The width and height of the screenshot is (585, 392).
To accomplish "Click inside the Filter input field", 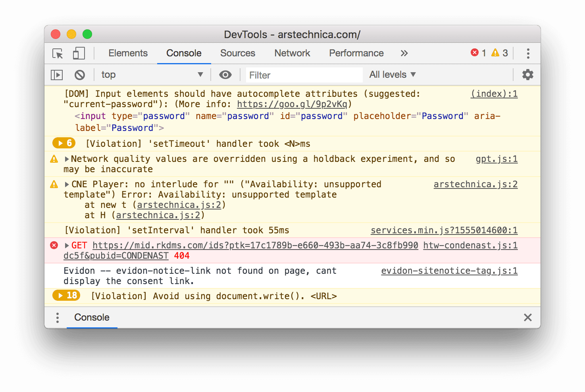I will (304, 75).
